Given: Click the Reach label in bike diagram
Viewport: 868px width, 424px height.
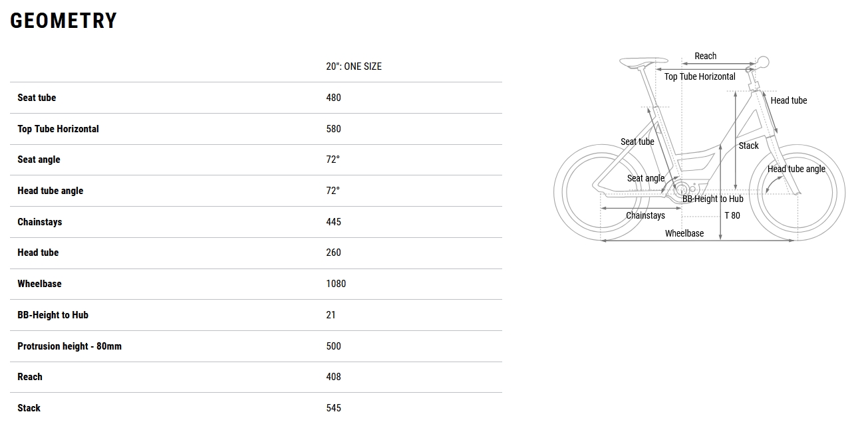Looking at the screenshot, I should pyautogui.click(x=705, y=56).
